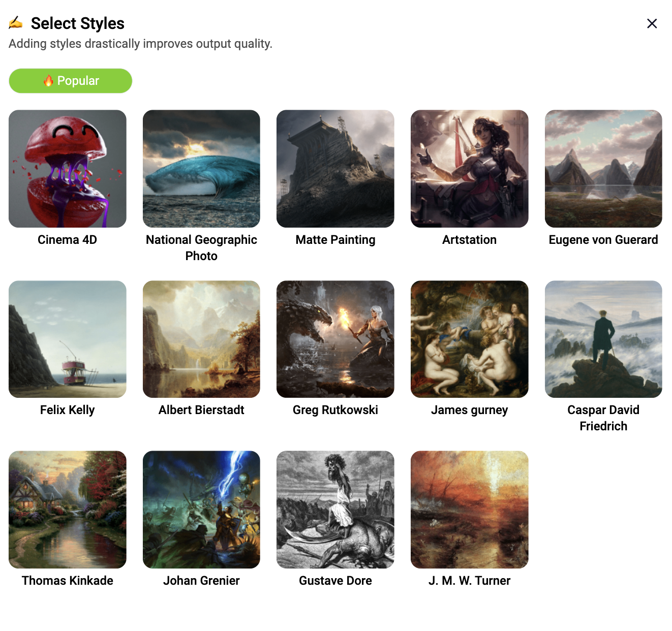Click the Matte Painting label text

(335, 239)
